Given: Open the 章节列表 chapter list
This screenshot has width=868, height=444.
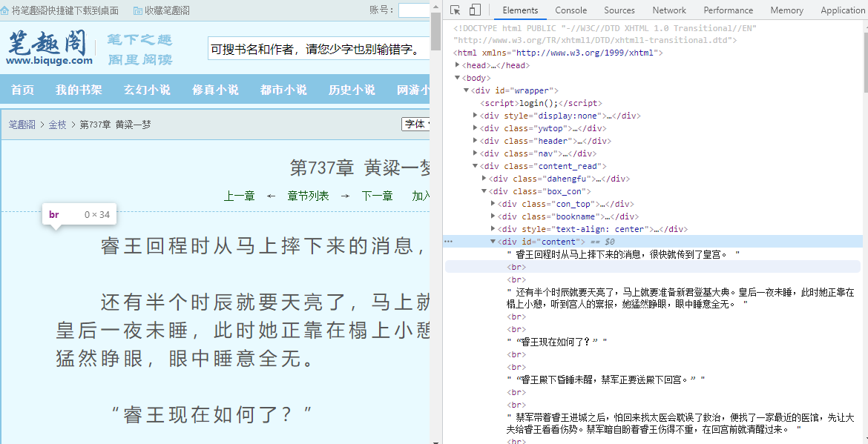Looking at the screenshot, I should point(309,196).
